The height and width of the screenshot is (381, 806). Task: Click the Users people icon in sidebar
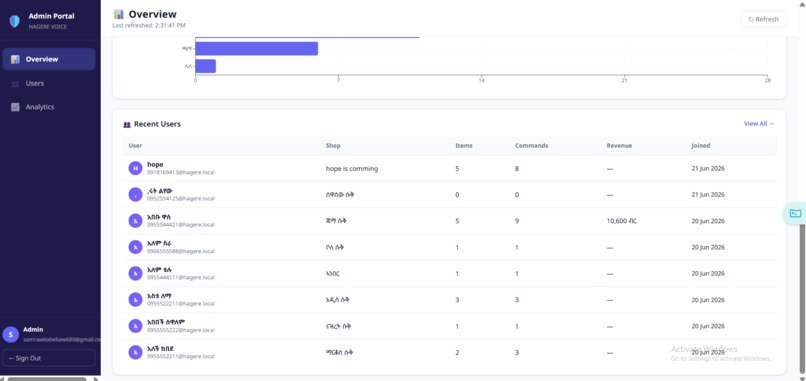click(x=15, y=83)
